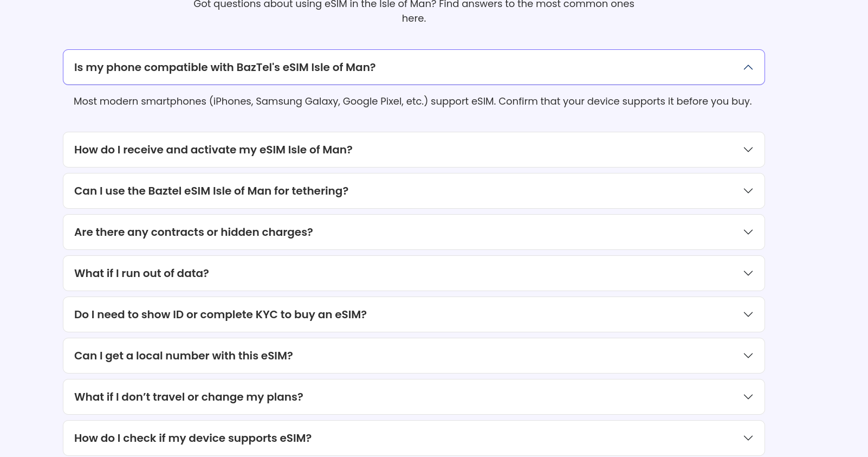
Task: Open "What if I run out of data?" text
Action: 141,273
